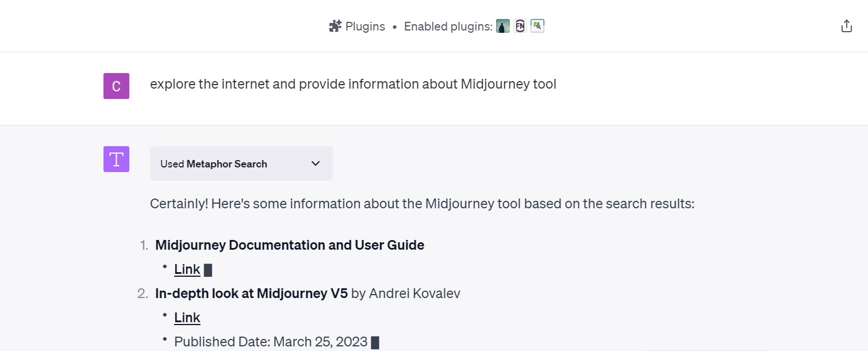Screen dimensions: 868x351
Task: Open Link under In-depth look at Midjourney V5
Action: 187,318
